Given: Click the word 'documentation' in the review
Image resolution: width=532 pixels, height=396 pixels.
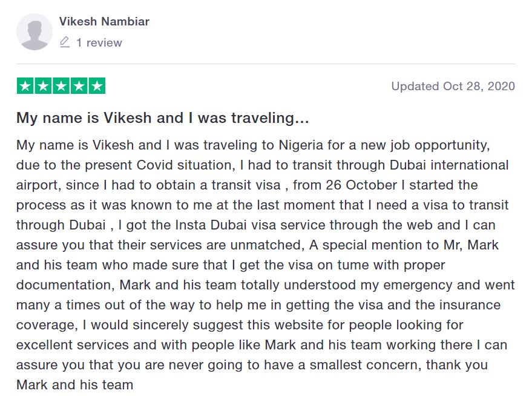Looking at the screenshot, I should tap(64, 285).
